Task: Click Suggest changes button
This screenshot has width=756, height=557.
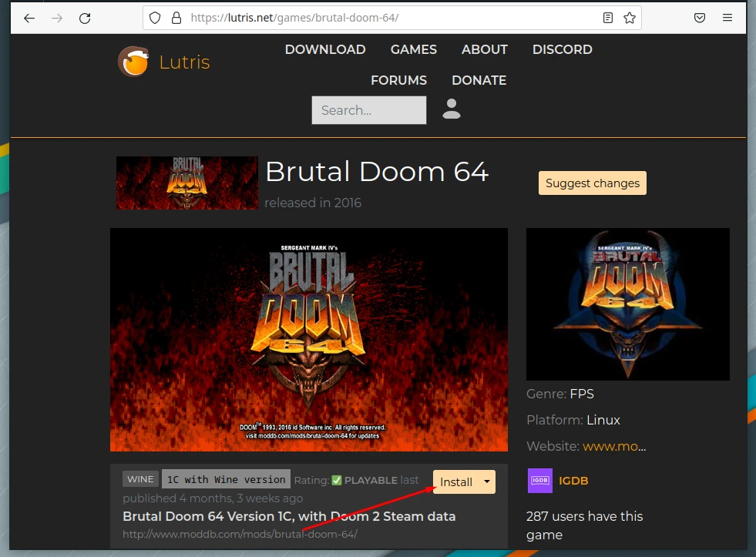Action: click(593, 183)
